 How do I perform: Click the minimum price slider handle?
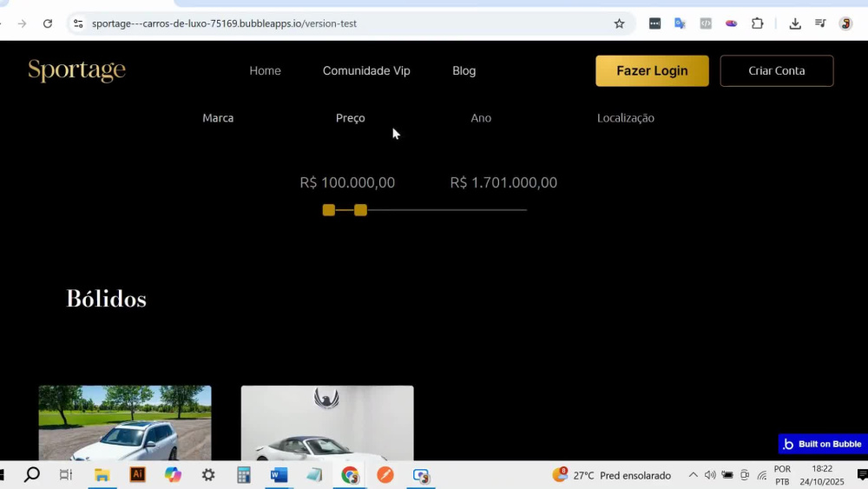pos(329,210)
